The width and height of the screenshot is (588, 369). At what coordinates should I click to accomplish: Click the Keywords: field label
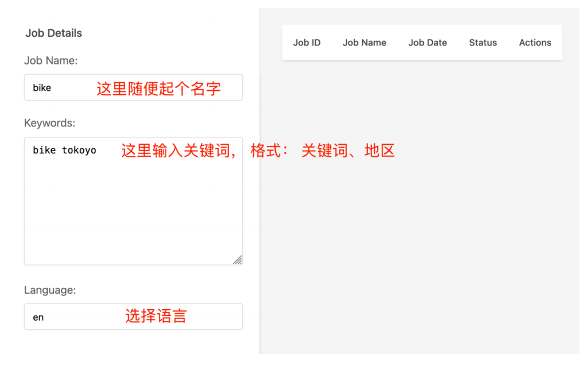(49, 122)
